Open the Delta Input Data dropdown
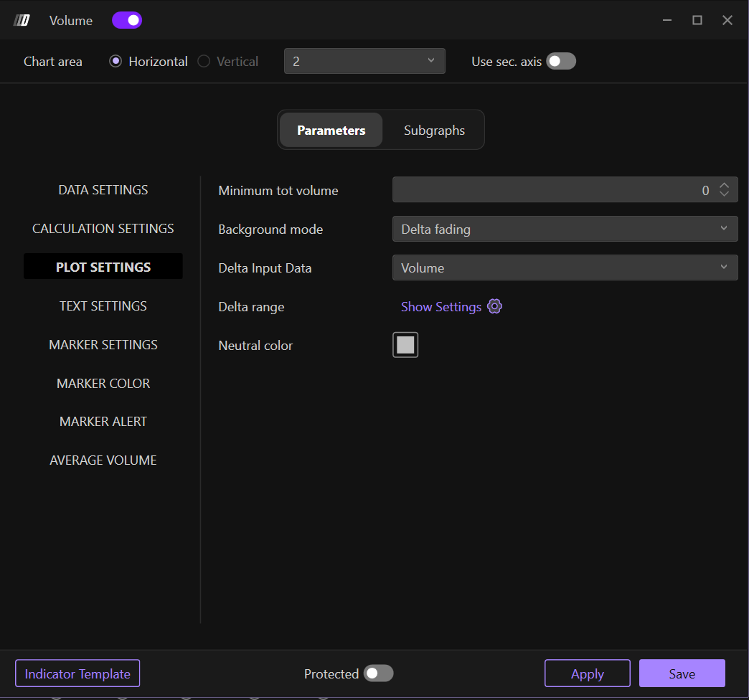Screen dimensions: 749x700 (565, 268)
